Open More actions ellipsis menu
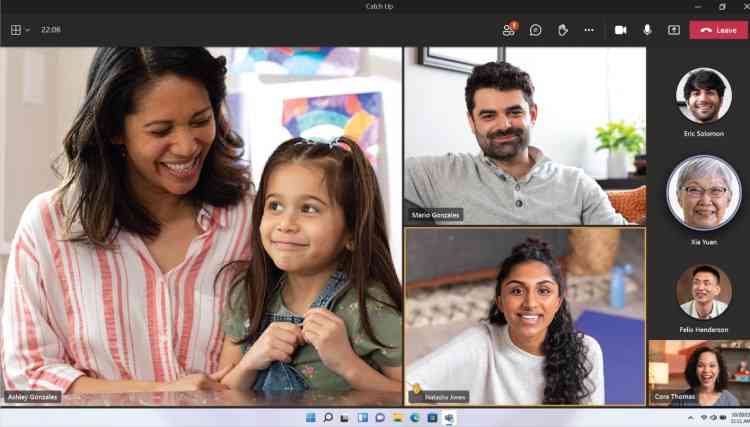 589,30
